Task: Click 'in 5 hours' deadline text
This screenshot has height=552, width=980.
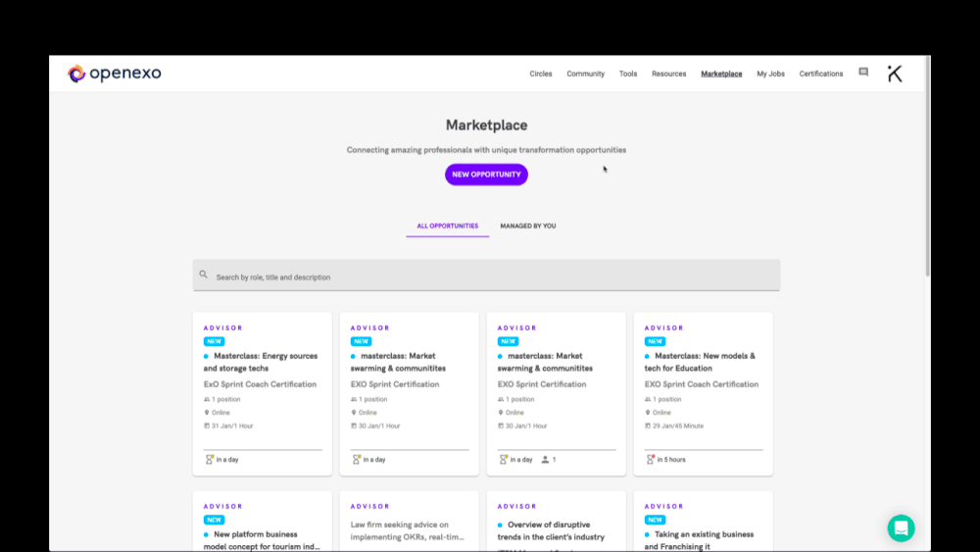Action: [671, 460]
